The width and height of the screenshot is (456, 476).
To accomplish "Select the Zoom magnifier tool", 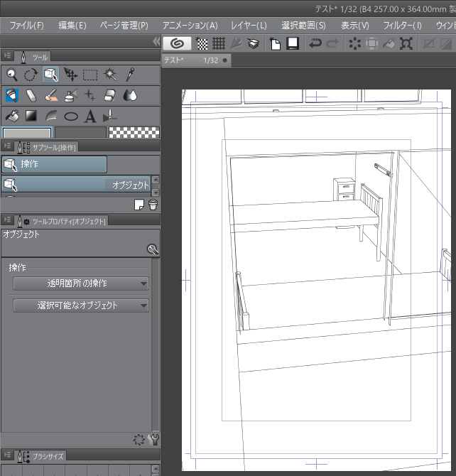I will click(11, 74).
